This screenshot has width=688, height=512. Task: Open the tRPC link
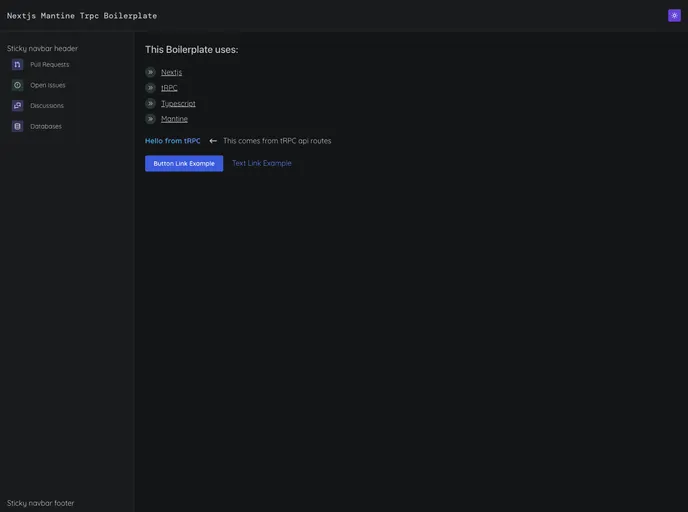pos(169,88)
